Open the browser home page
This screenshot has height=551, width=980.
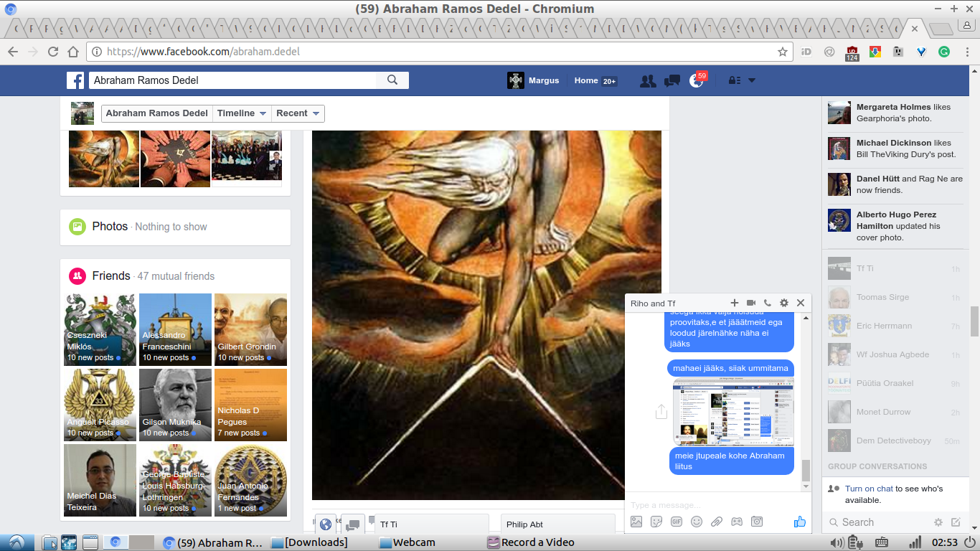point(72,52)
